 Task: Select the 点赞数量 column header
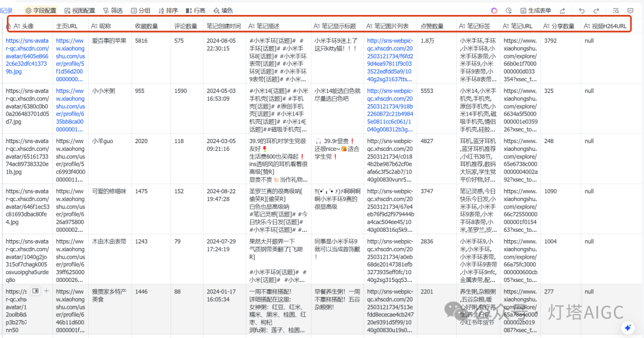coord(436,26)
